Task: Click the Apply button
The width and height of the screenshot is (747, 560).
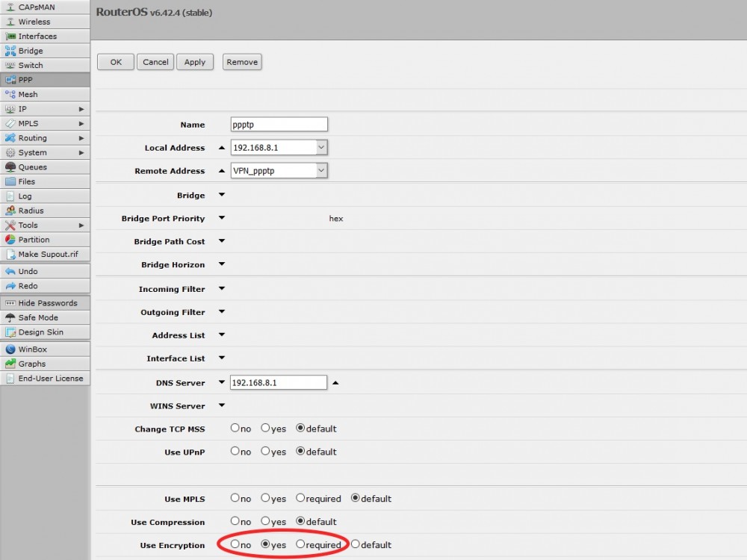Action: coord(195,62)
